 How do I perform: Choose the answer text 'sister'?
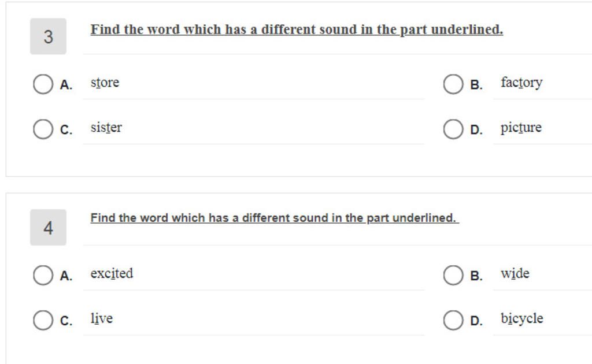click(x=106, y=128)
